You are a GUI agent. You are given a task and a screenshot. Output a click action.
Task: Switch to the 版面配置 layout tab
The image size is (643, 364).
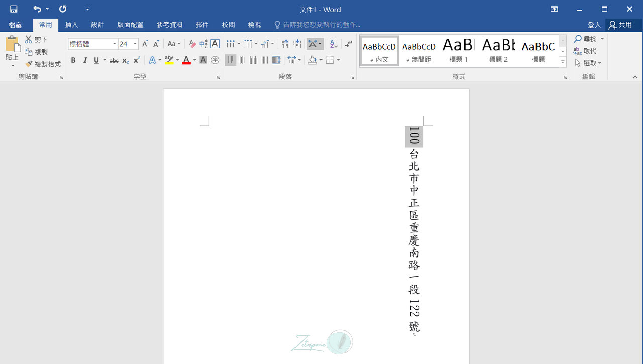click(130, 25)
